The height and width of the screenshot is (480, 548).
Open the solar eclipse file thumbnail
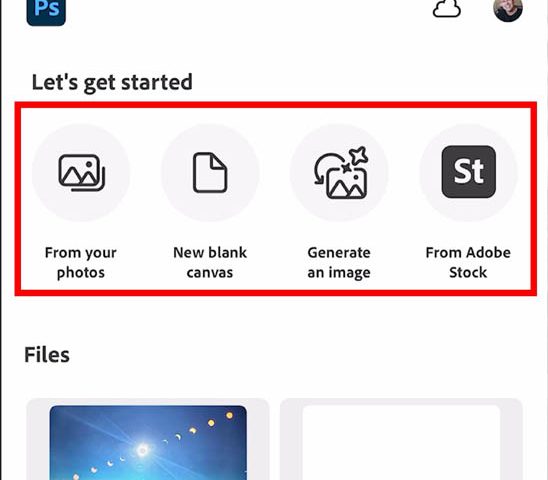148,443
